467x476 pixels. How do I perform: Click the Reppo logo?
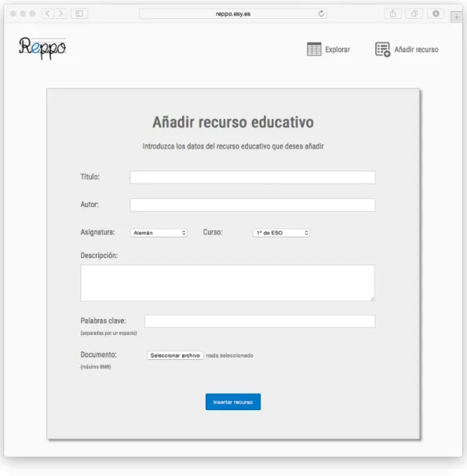click(x=42, y=49)
